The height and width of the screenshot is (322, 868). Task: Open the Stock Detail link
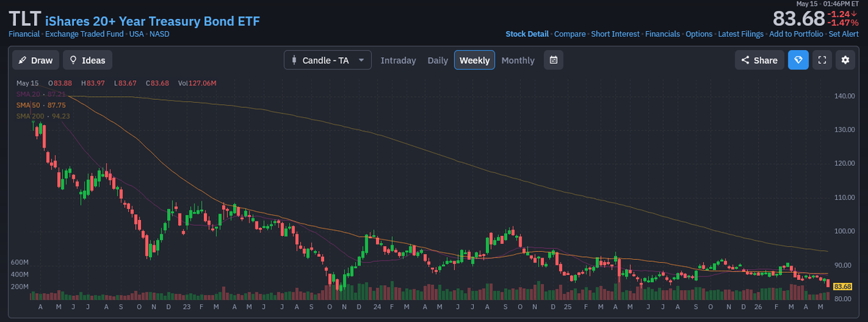[x=527, y=34]
